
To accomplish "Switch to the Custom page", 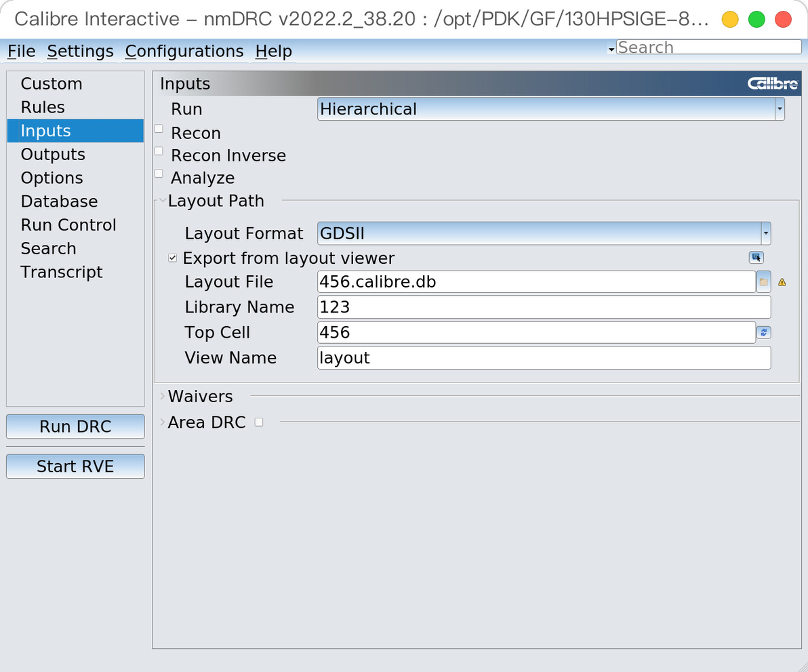I will pyautogui.click(x=75, y=83).
